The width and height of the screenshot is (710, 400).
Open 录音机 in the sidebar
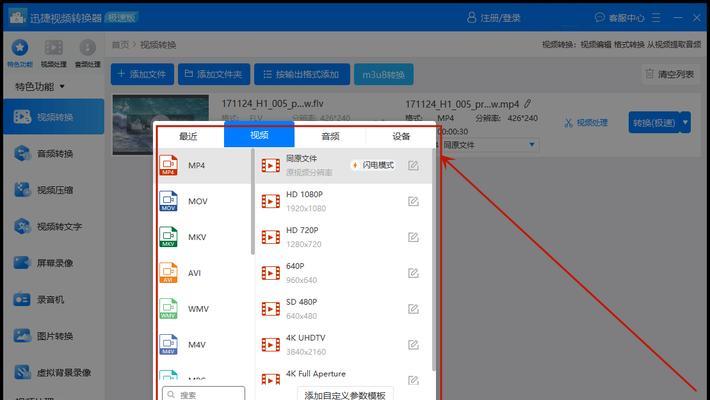[x=53, y=299]
